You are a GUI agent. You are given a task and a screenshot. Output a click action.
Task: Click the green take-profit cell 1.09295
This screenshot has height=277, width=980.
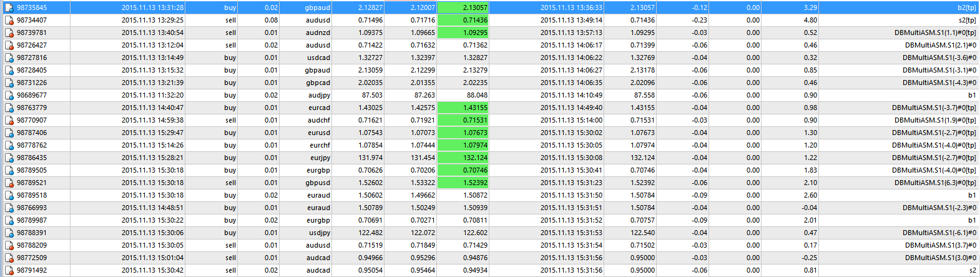463,33
